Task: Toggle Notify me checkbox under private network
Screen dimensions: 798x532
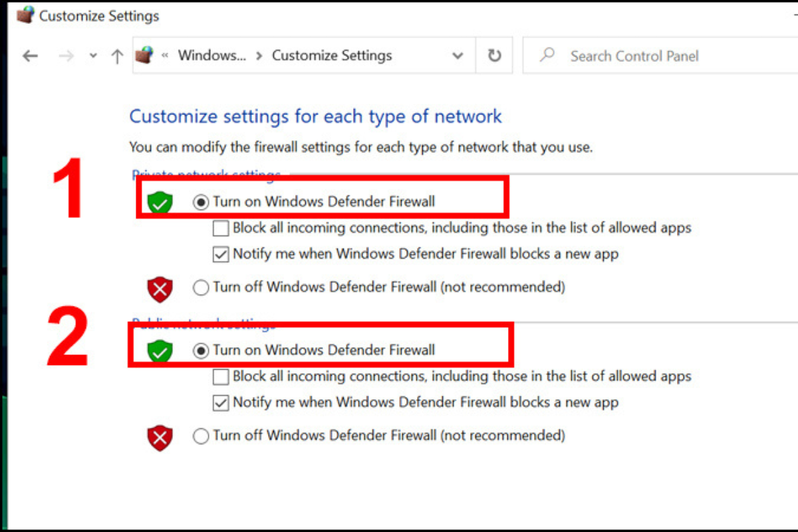Action: [221, 254]
